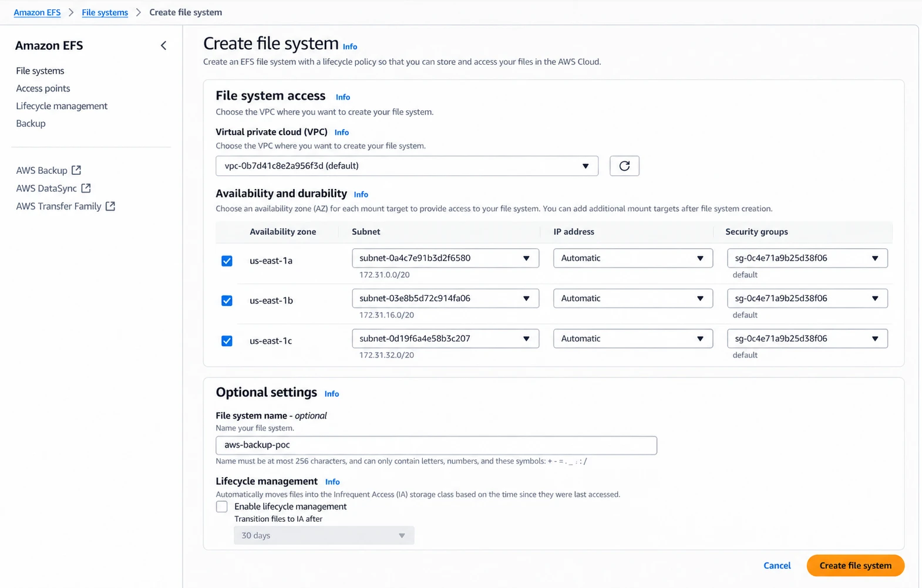922x588 pixels.
Task: Click the Security groups column header
Action: pos(756,232)
